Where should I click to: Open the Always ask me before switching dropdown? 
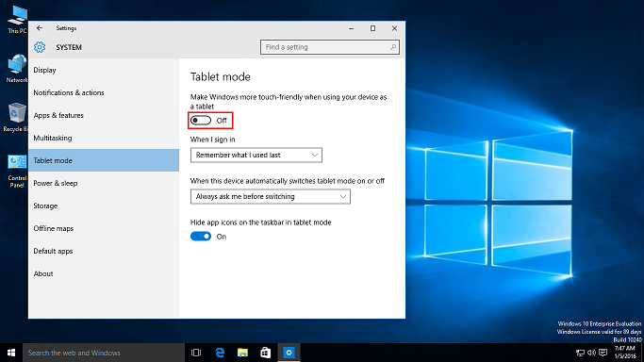pyautogui.click(x=271, y=197)
